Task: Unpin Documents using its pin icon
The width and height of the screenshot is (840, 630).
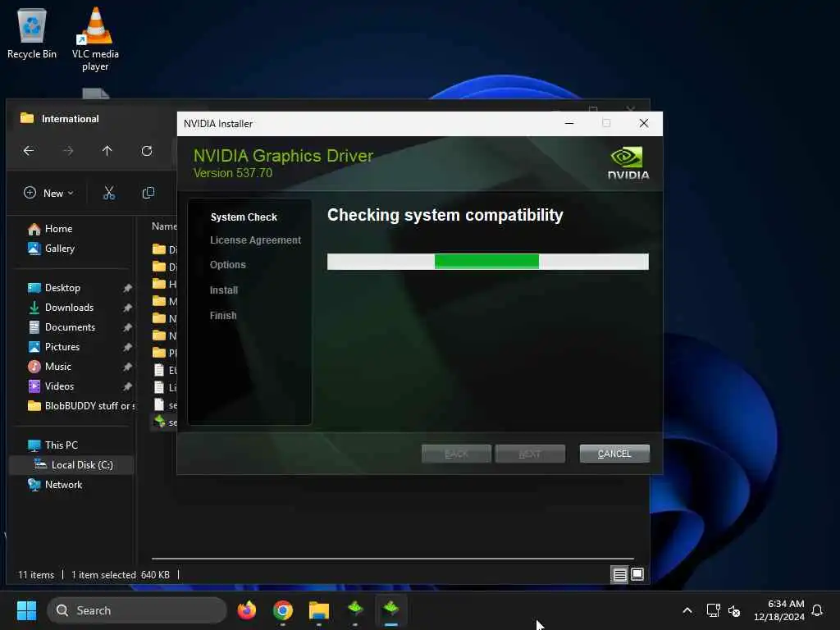Action: [127, 327]
